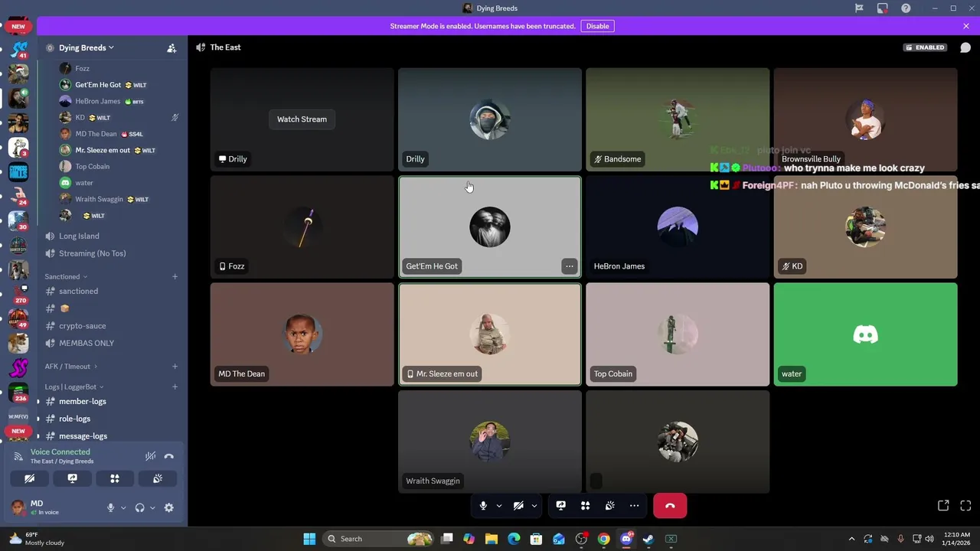980x551 pixels.
Task: Click the invite people icon
Action: tap(171, 47)
